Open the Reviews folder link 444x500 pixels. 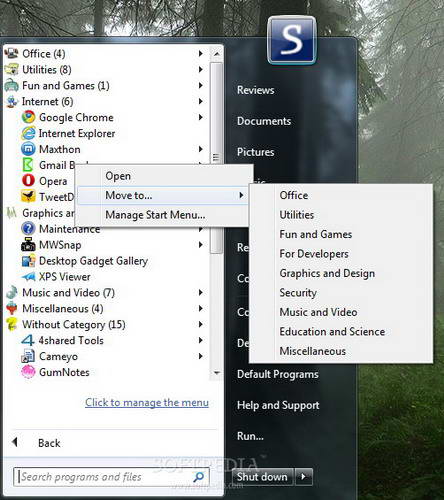click(x=256, y=90)
